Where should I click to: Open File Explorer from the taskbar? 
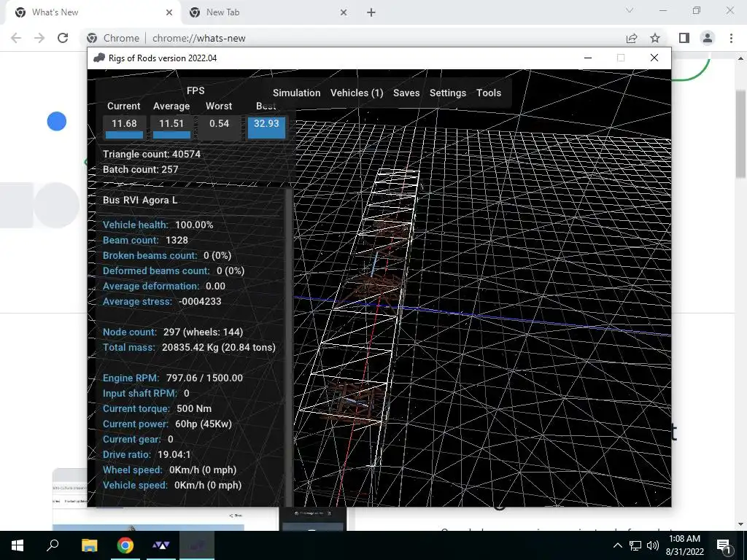click(x=89, y=545)
